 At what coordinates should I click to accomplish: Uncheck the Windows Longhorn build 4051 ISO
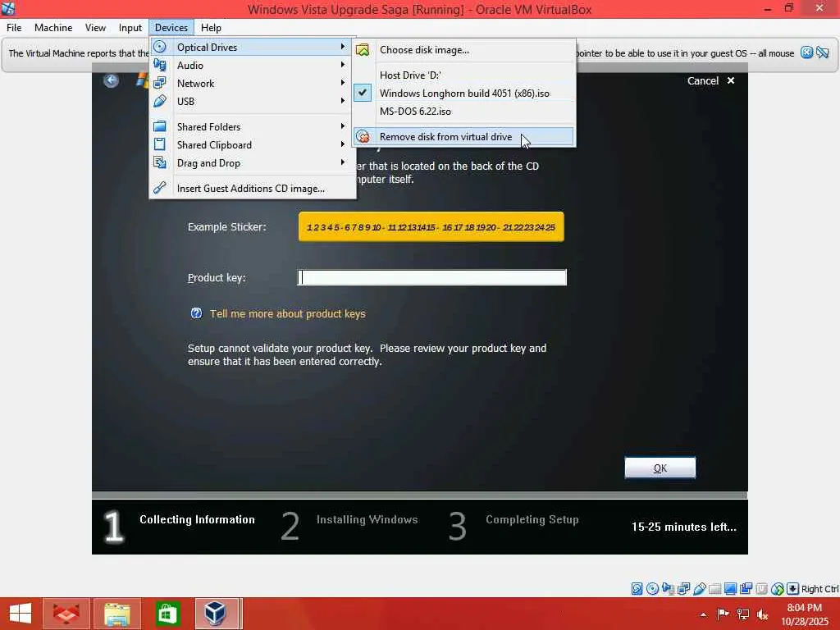pos(464,94)
